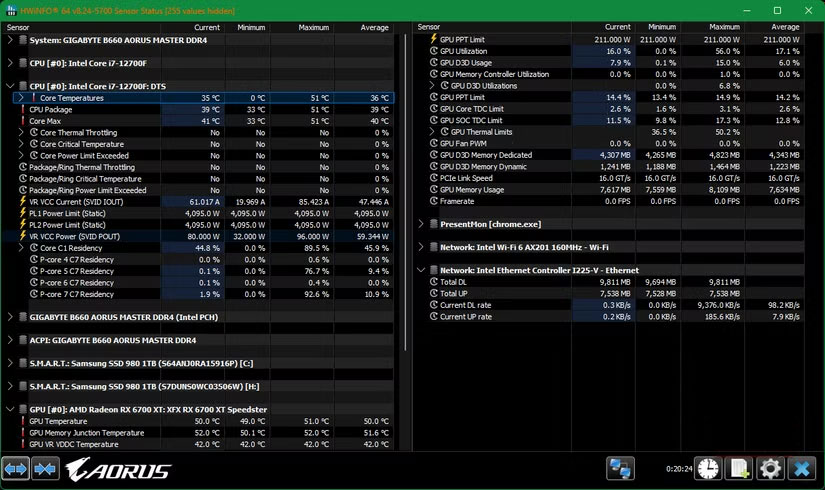Collapse CPU Intel Core i7-12700F DTS section
The height and width of the screenshot is (490, 825).
click(10, 86)
